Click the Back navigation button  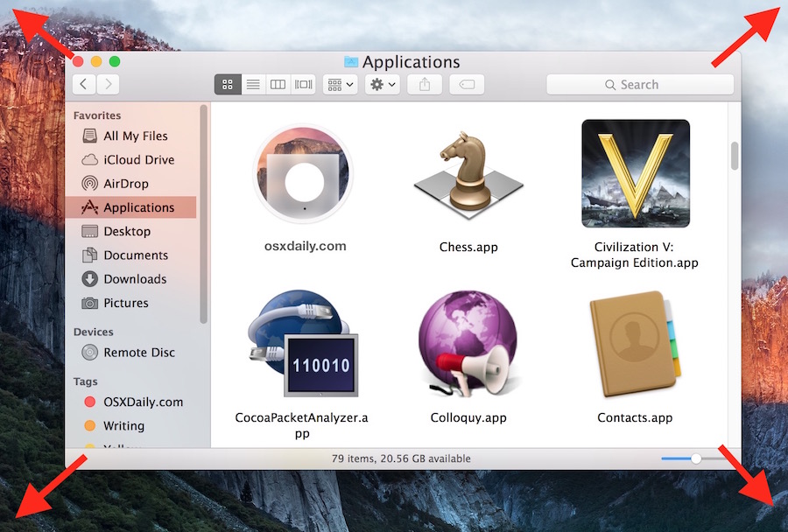click(83, 84)
